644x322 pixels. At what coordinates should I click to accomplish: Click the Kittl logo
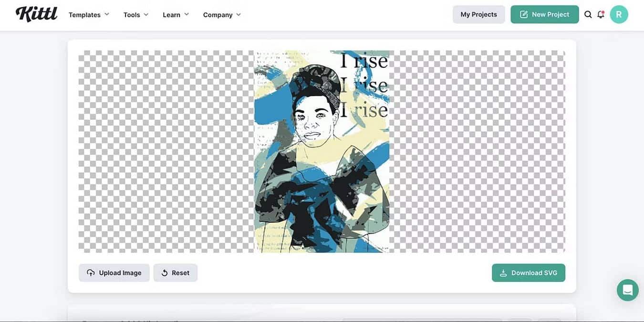point(36,14)
